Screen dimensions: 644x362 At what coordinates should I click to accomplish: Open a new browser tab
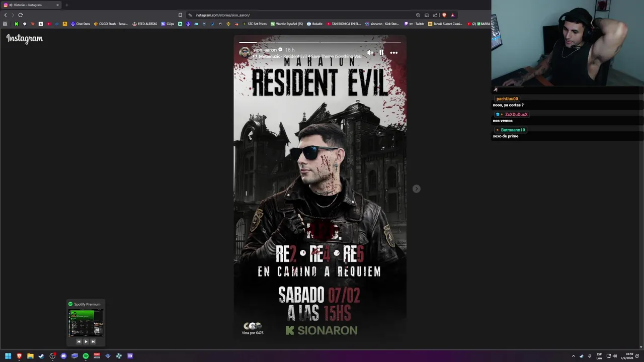tap(66, 5)
